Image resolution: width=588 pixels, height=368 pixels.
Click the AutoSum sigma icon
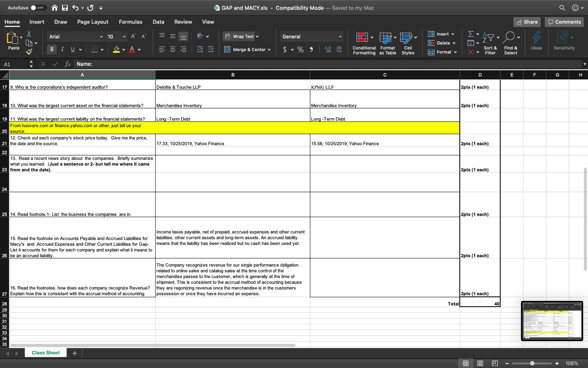(471, 34)
